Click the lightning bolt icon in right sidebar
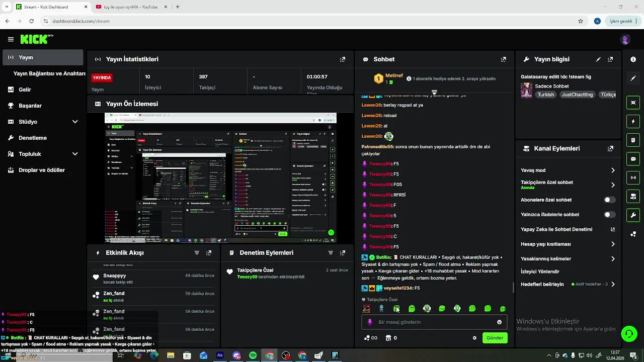The image size is (644, 362). coord(633,121)
